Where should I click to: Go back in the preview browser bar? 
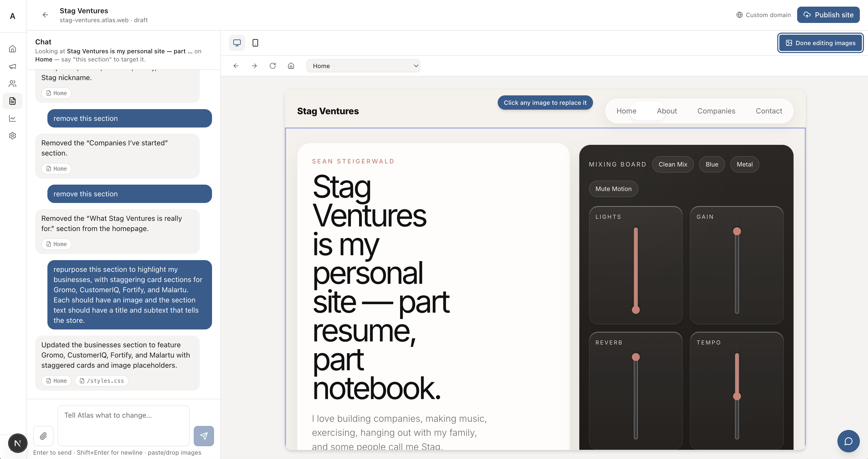tap(236, 66)
